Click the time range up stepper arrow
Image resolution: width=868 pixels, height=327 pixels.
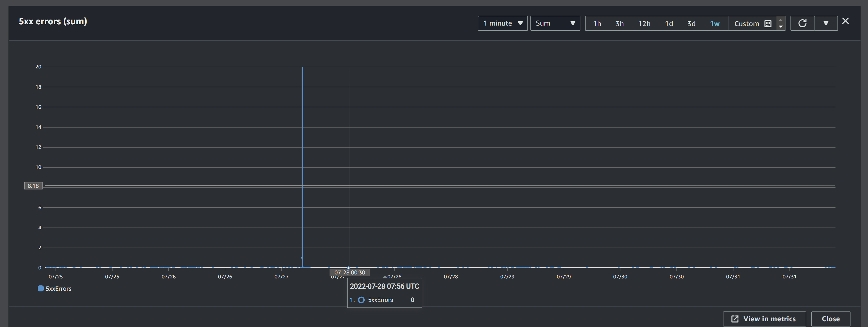pyautogui.click(x=781, y=20)
